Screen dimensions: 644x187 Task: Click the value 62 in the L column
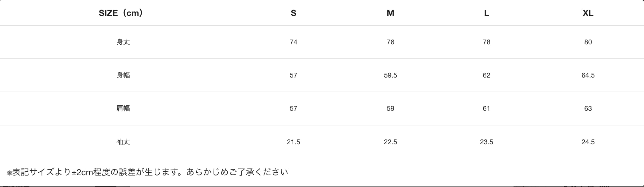click(x=486, y=75)
